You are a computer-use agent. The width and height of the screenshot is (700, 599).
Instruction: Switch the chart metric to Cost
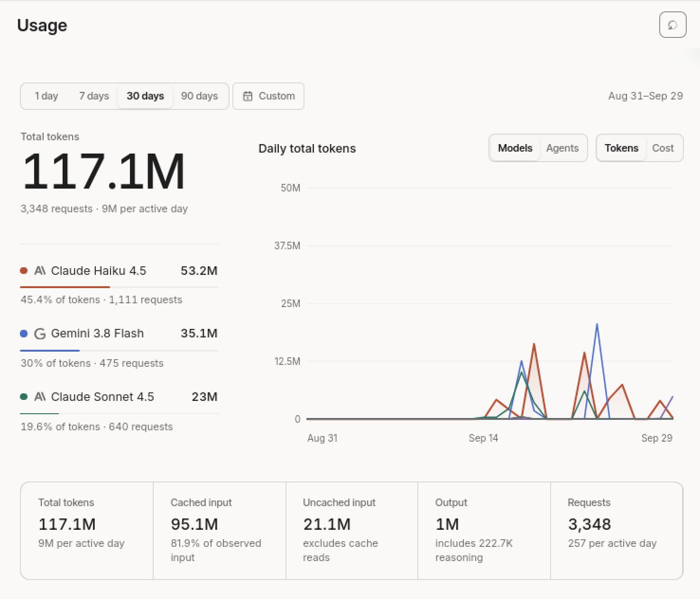663,148
